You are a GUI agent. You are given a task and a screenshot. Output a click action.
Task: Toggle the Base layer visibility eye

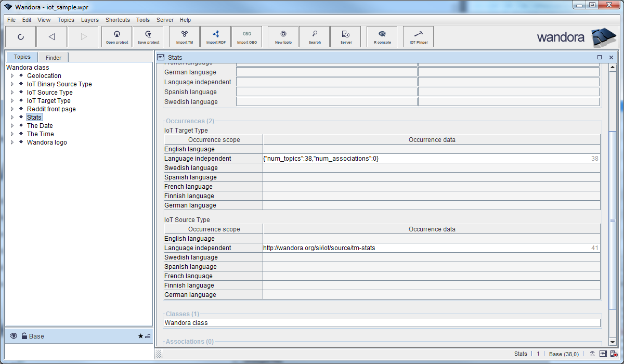(x=14, y=336)
